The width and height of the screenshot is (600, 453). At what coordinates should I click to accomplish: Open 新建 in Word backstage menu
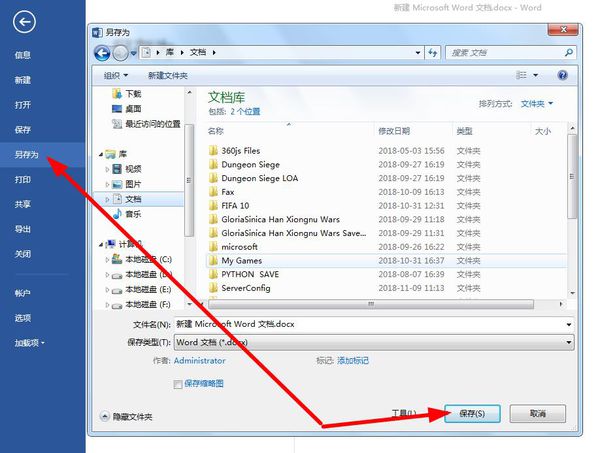pyautogui.click(x=23, y=80)
